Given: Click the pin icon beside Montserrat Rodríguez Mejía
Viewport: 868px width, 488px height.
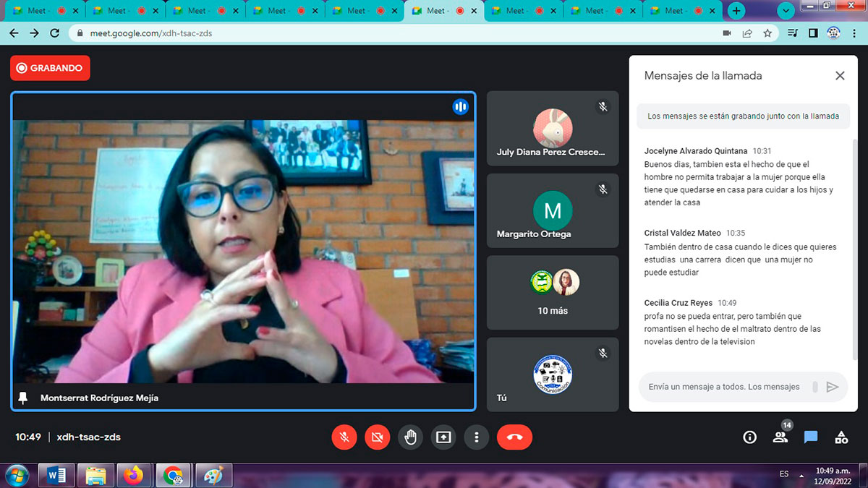Looking at the screenshot, I should [x=23, y=398].
